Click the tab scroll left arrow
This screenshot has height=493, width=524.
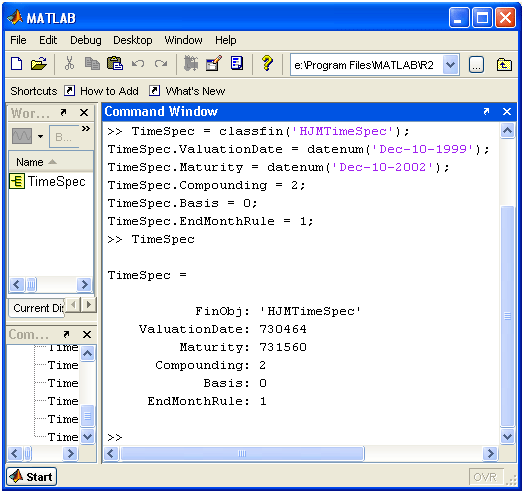click(x=74, y=305)
